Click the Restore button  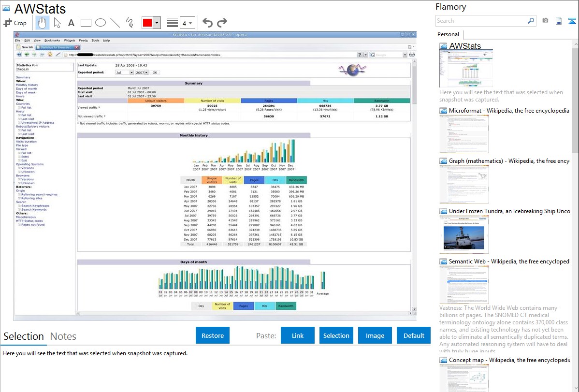(213, 335)
